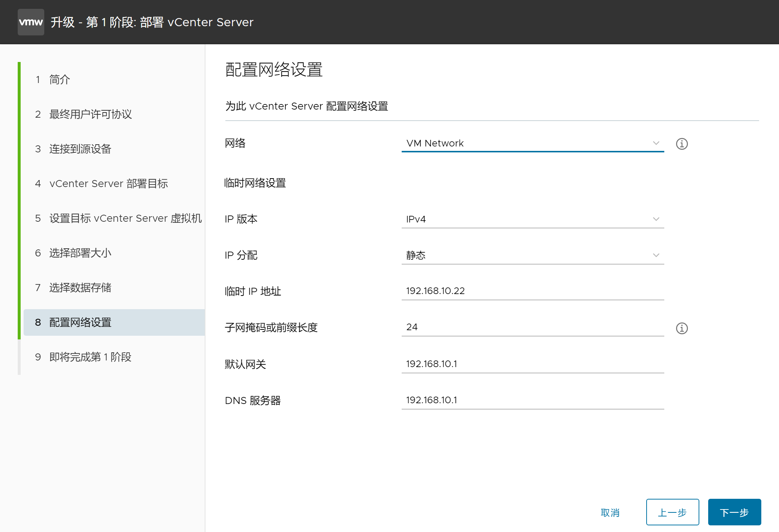Image resolution: width=779 pixels, height=532 pixels.
Task: Proceed with the 下一步 button
Action: 734,512
